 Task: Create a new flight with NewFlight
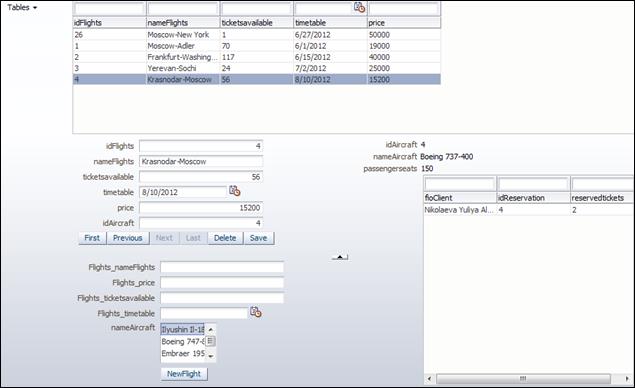pyautogui.click(x=184, y=374)
